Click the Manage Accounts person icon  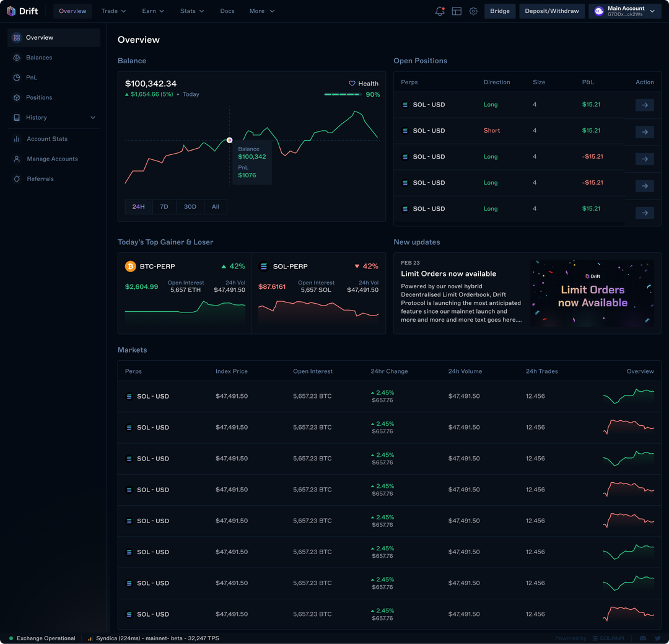coord(17,159)
